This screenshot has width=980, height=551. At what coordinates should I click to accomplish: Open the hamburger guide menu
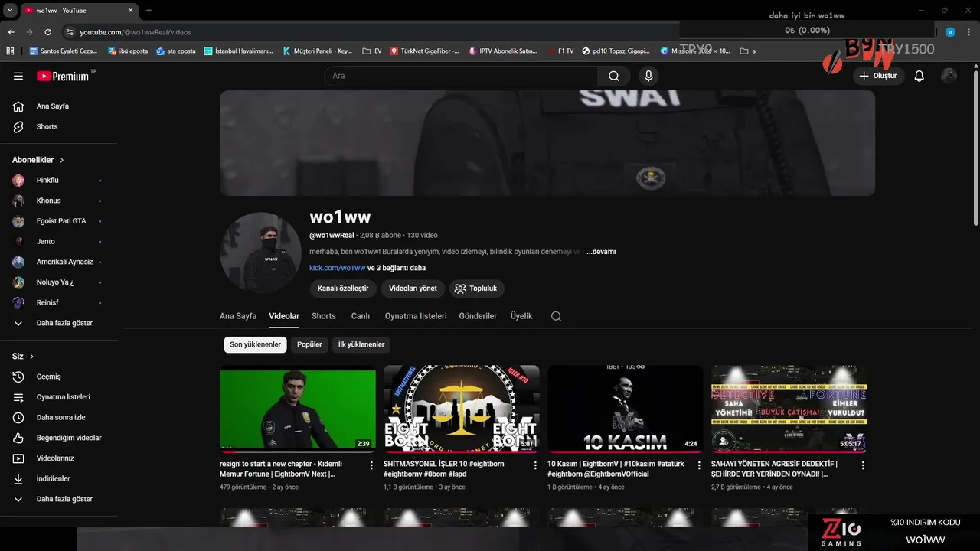tap(18, 76)
